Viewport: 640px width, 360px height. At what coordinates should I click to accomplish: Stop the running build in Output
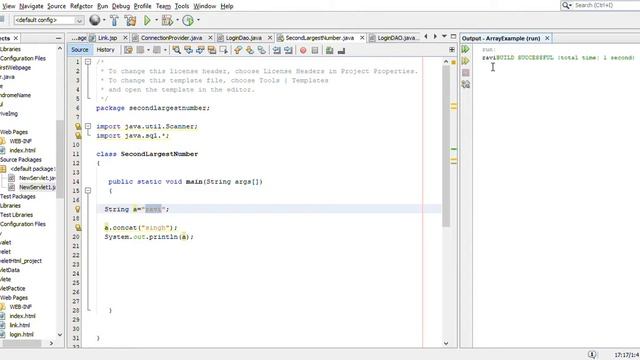tap(465, 73)
